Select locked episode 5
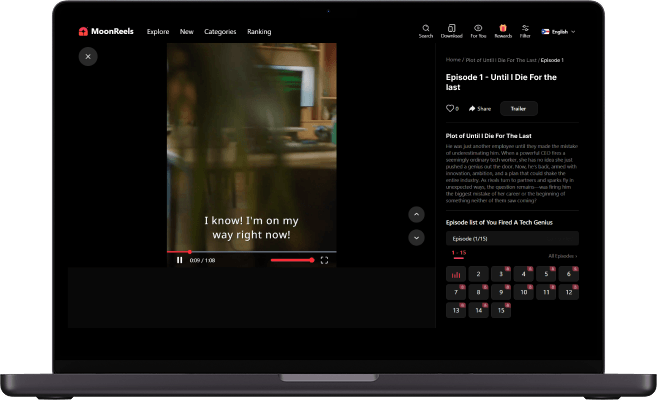This screenshot has height=400, width=657. click(546, 274)
